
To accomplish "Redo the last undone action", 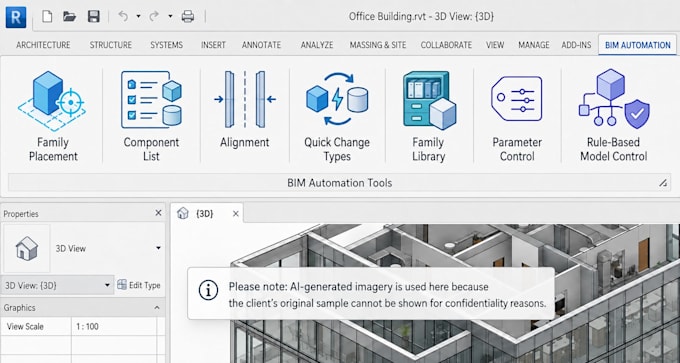I will (154, 16).
